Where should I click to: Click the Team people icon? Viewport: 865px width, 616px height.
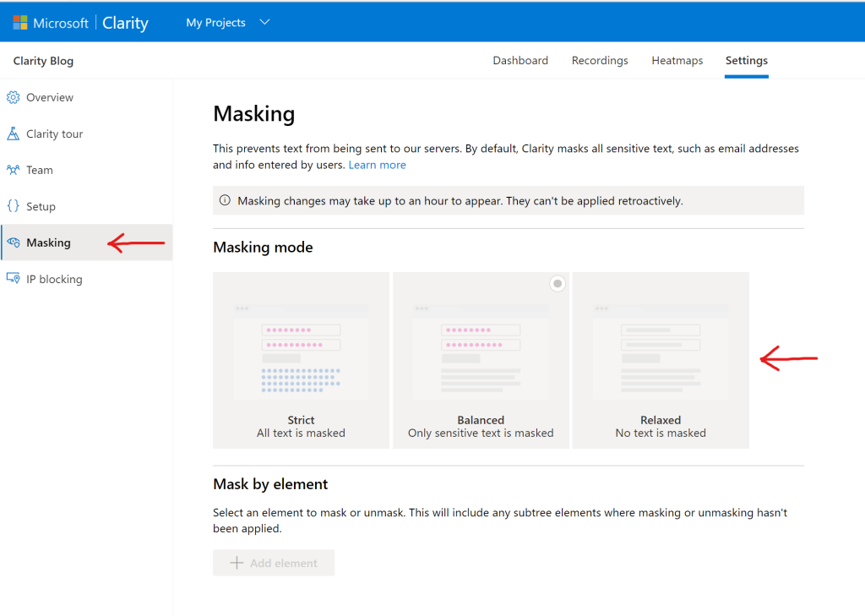tap(14, 170)
